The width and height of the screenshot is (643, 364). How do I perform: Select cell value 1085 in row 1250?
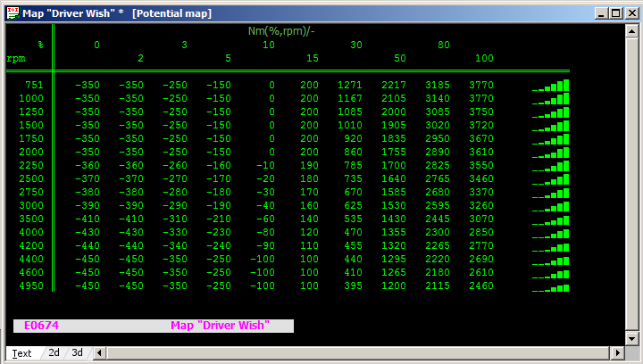350,112
